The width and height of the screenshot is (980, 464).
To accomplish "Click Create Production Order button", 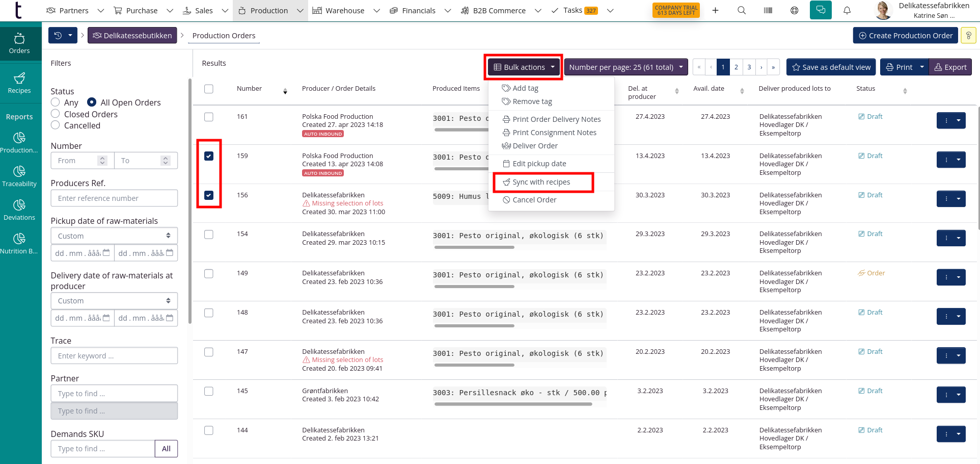I will tap(905, 36).
